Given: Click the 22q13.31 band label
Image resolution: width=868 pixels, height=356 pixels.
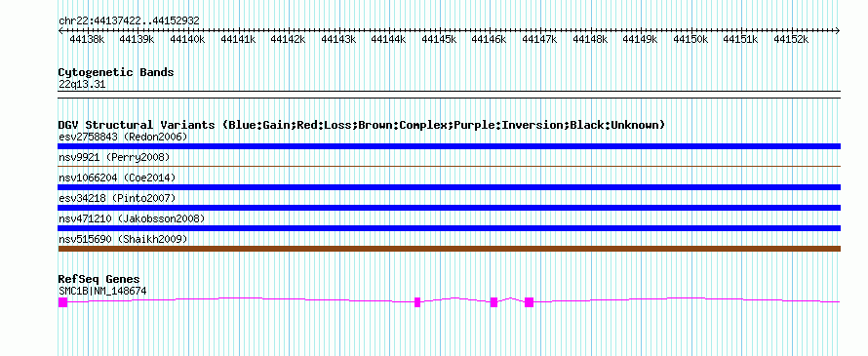Looking at the screenshot, I should click(82, 85).
